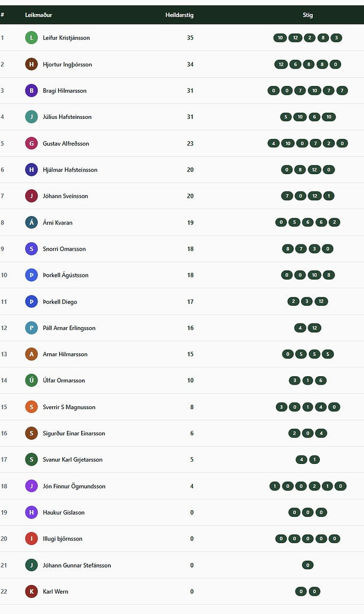
Task: Click Svanur Karl Grjetarsson's 4 score badge
Action: point(301,459)
